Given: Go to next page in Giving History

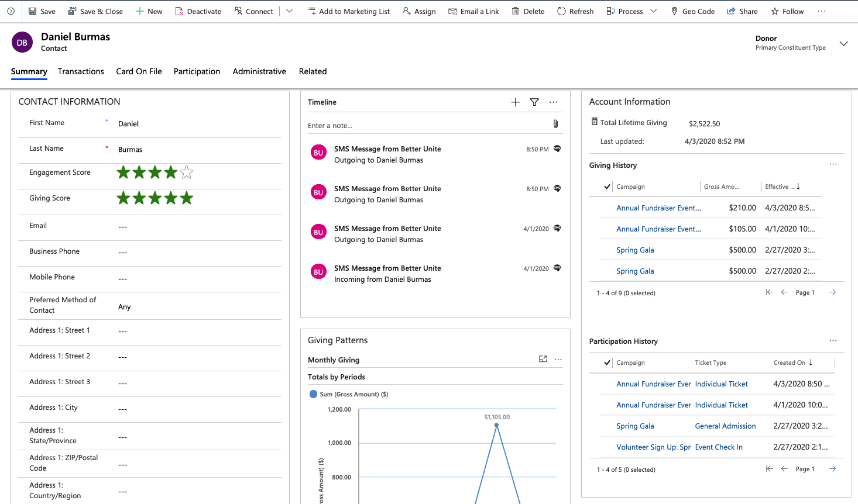Looking at the screenshot, I should [x=832, y=292].
